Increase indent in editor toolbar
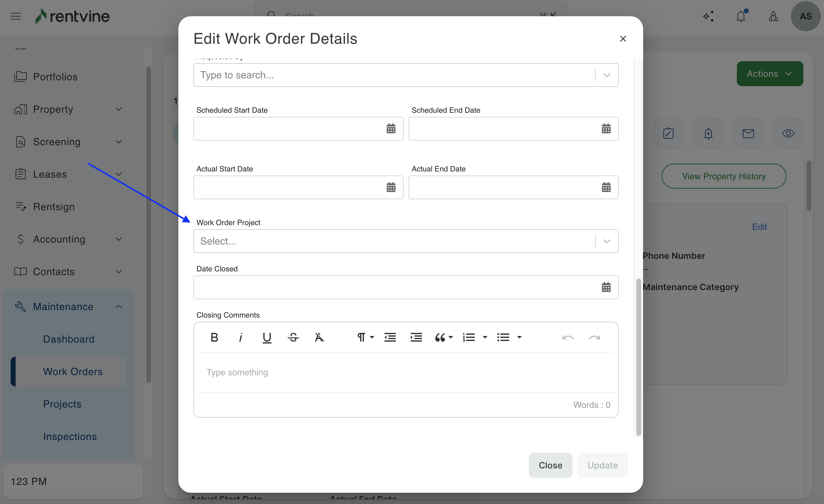The width and height of the screenshot is (824, 504). (416, 338)
